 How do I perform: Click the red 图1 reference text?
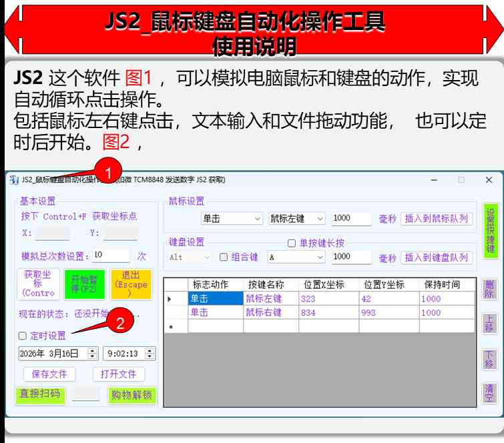tap(139, 78)
